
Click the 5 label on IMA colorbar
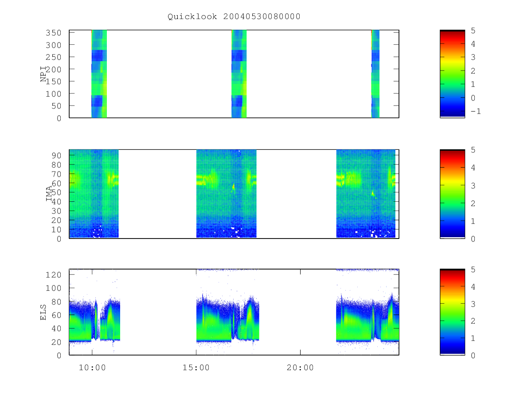pyautogui.click(x=473, y=150)
